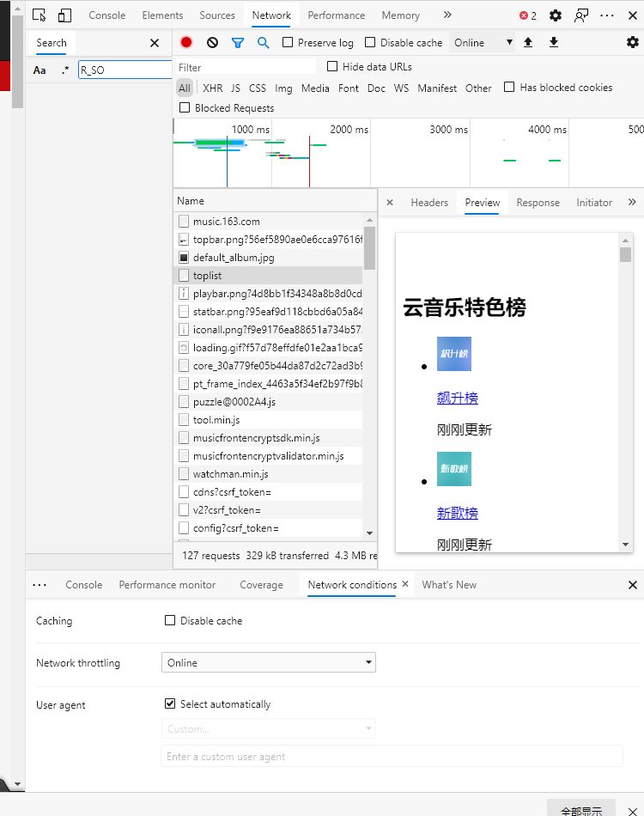Viewport: 644px width, 816px height.
Task: Click the search query field containing R_SO
Action: [125, 70]
